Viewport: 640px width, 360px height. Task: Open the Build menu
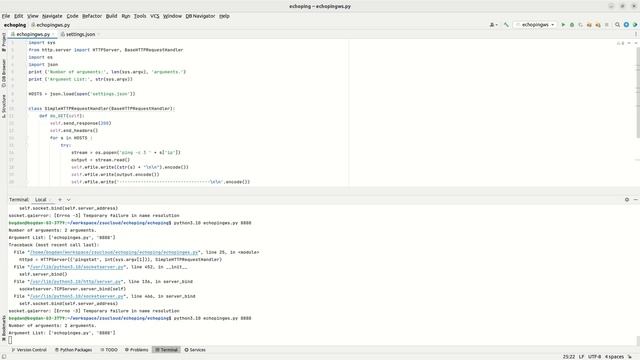[x=111, y=16]
